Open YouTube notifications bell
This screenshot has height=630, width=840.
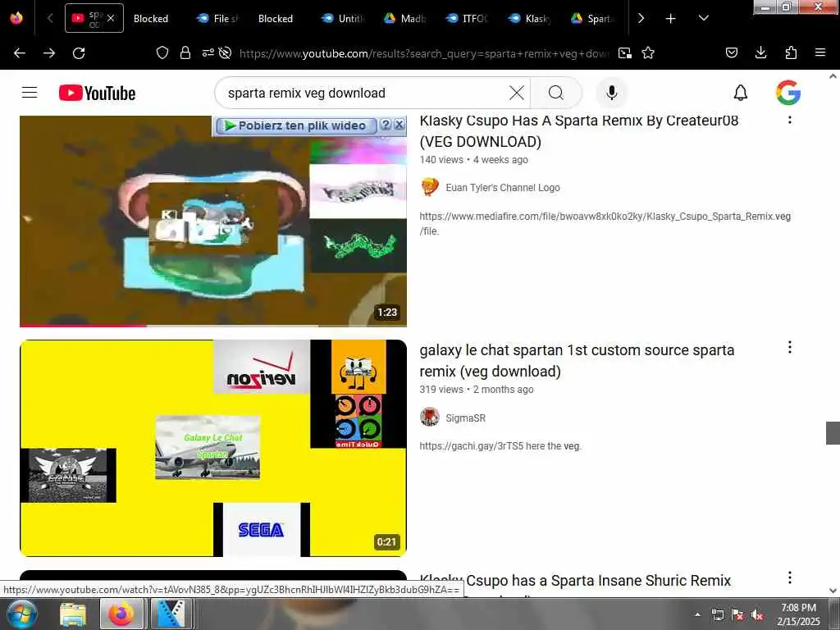pos(741,93)
